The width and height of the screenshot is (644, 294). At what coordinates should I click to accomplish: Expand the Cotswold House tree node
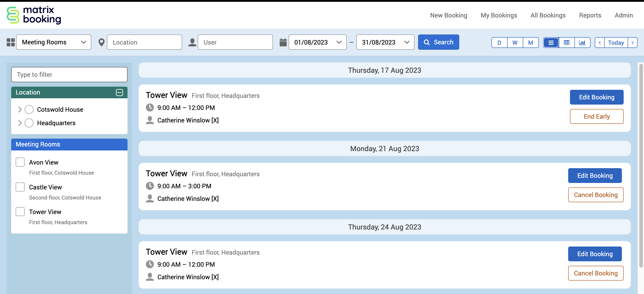(20, 109)
